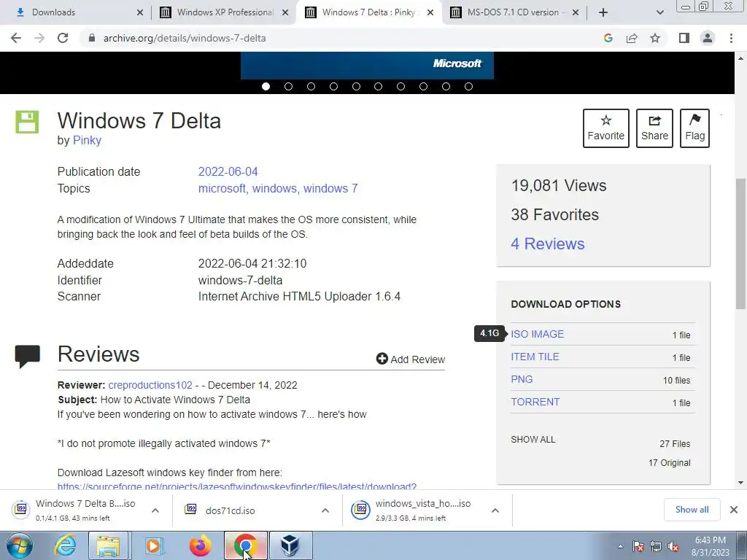The image size is (747, 560).
Task: Select the seventh carousel dot
Action: [400, 86]
